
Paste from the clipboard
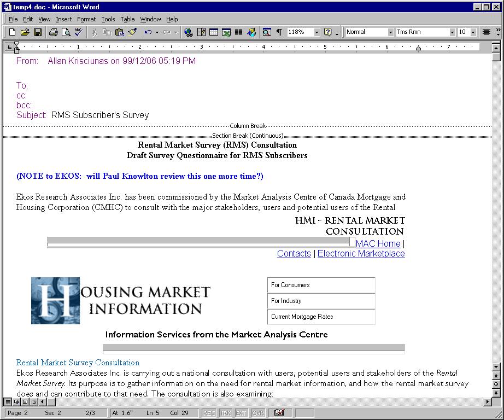click(119, 32)
